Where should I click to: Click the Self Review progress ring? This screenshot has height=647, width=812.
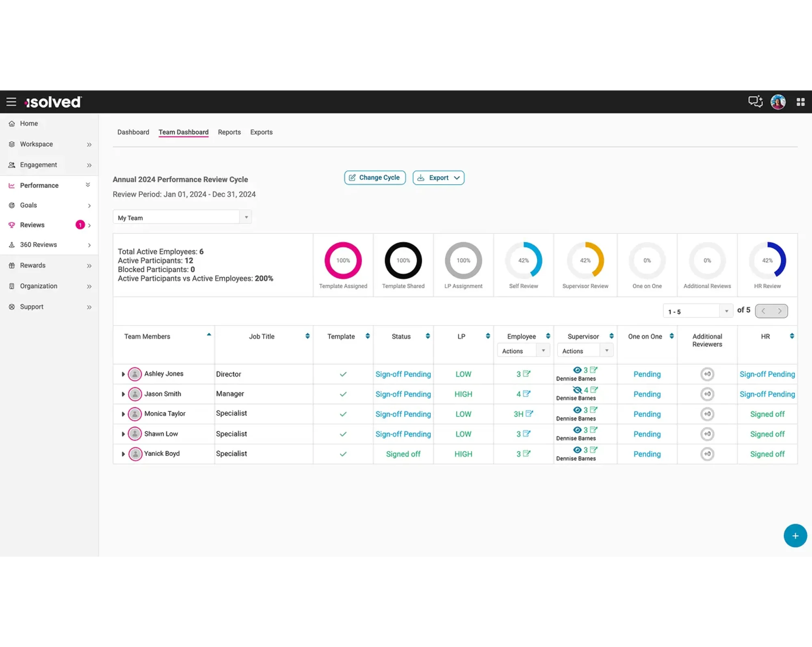pos(524,260)
